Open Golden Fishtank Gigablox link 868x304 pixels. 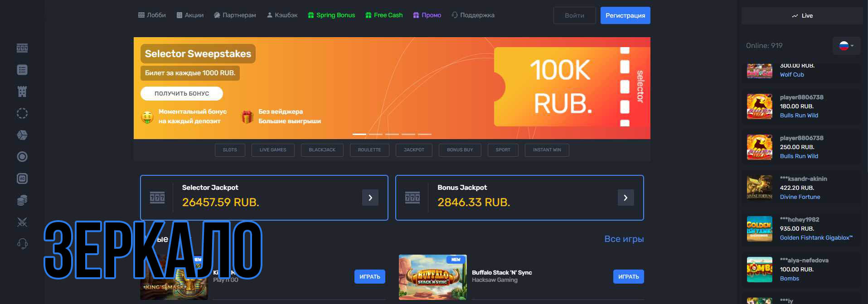[x=816, y=238]
